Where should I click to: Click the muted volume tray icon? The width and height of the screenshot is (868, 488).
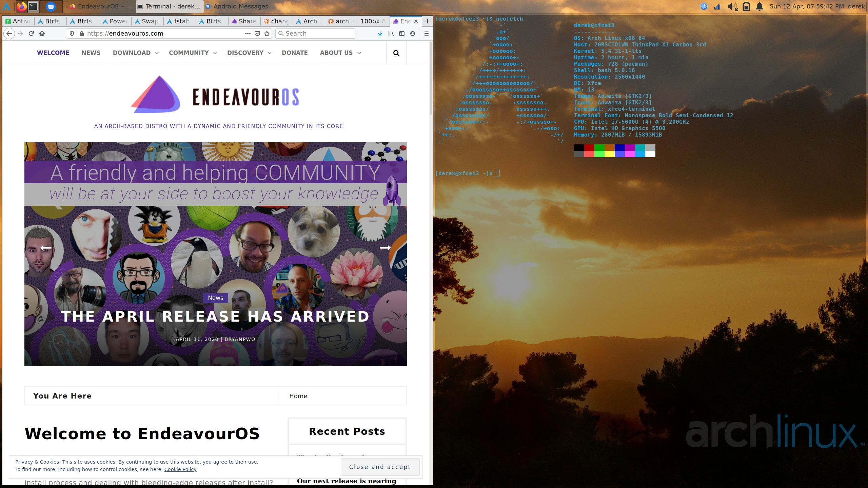[x=732, y=6]
